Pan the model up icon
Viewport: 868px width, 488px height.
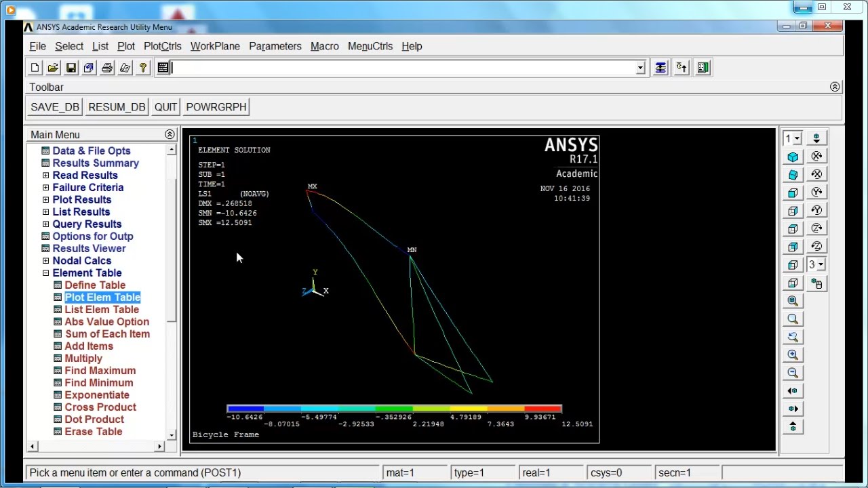tap(793, 427)
